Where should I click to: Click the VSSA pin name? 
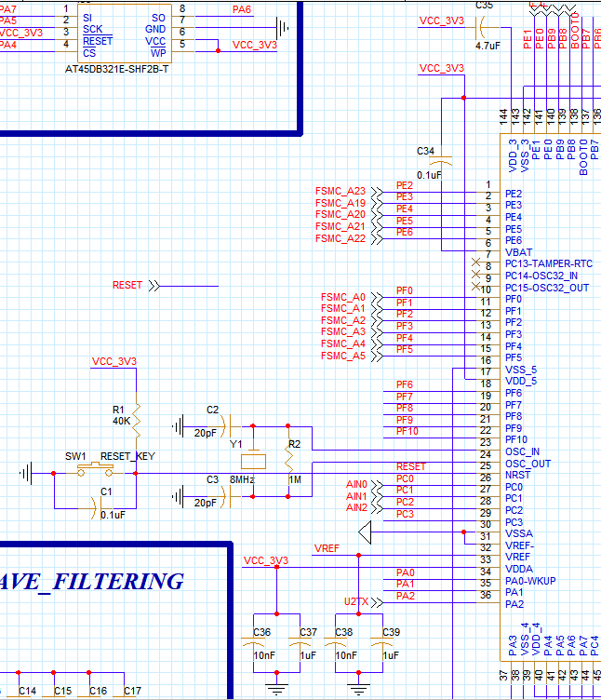click(519, 533)
